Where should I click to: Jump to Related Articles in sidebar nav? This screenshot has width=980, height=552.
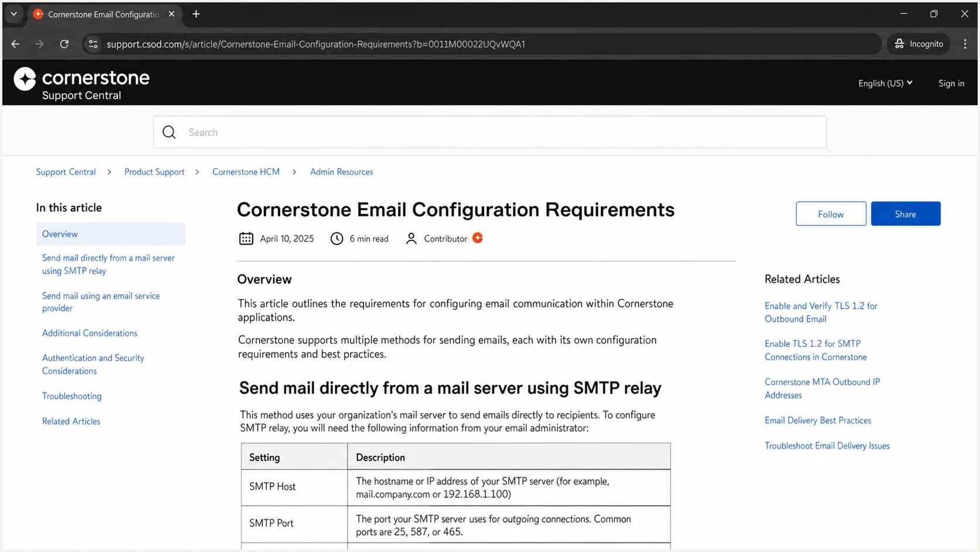coord(71,421)
